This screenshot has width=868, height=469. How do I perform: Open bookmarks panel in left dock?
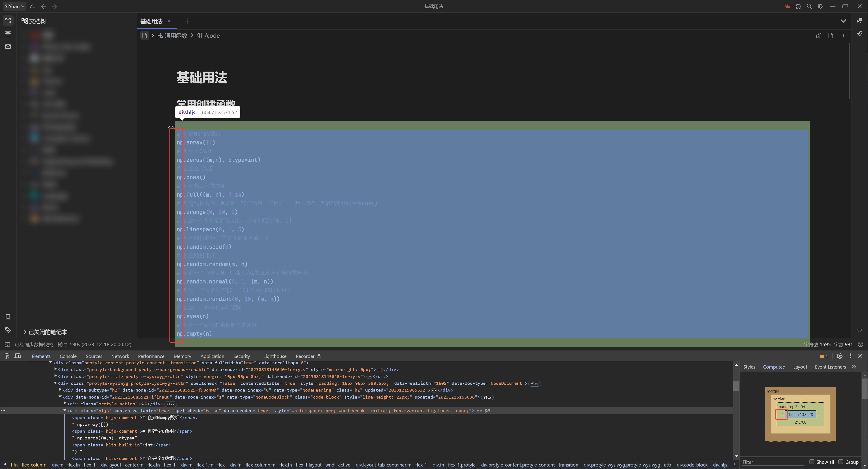click(8, 317)
